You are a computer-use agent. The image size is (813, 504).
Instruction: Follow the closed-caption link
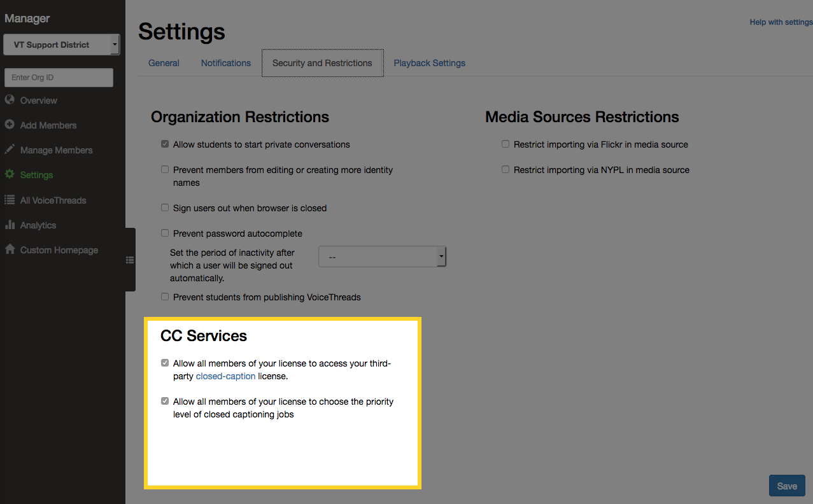pyautogui.click(x=225, y=376)
